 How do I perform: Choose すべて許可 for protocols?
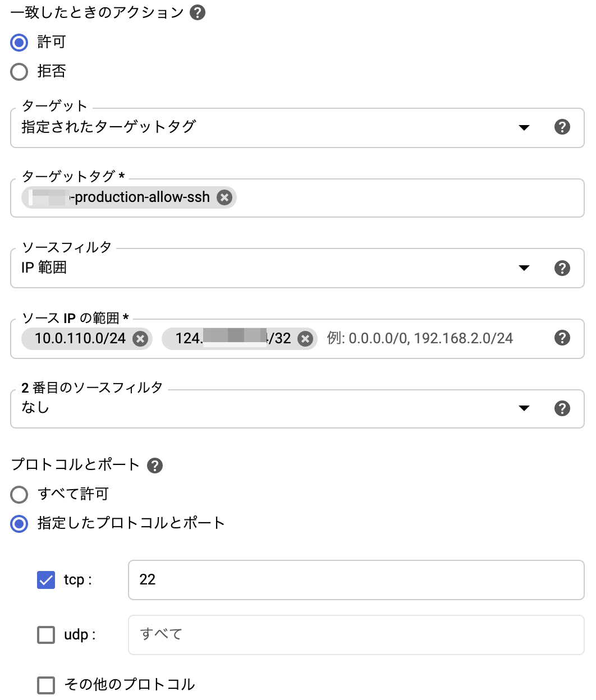[19, 494]
